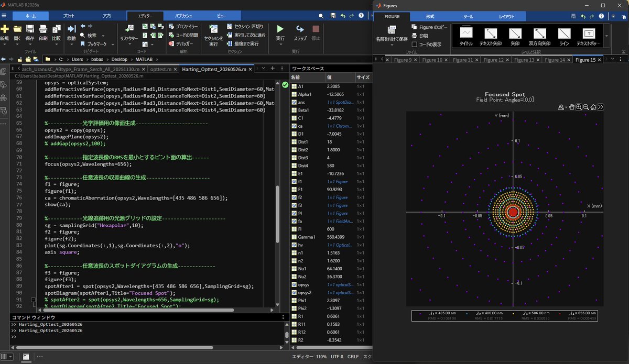This screenshot has height=364, width=629.
Task: Switch to the ホーム ribbon tab
Action: pyautogui.click(x=30, y=16)
